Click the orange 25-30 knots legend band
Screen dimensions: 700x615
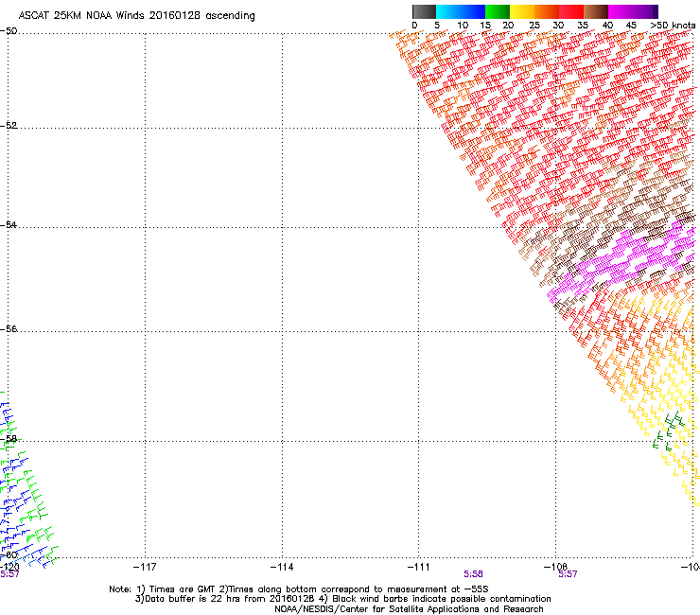547,11
